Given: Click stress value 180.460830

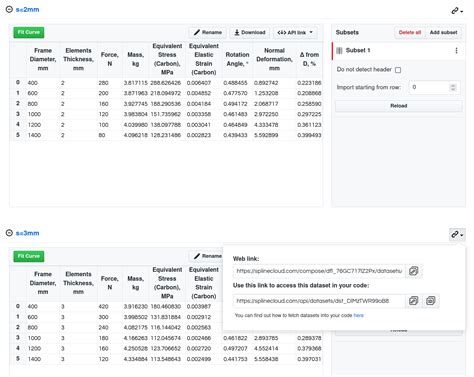Looking at the screenshot, I should pos(166,307).
